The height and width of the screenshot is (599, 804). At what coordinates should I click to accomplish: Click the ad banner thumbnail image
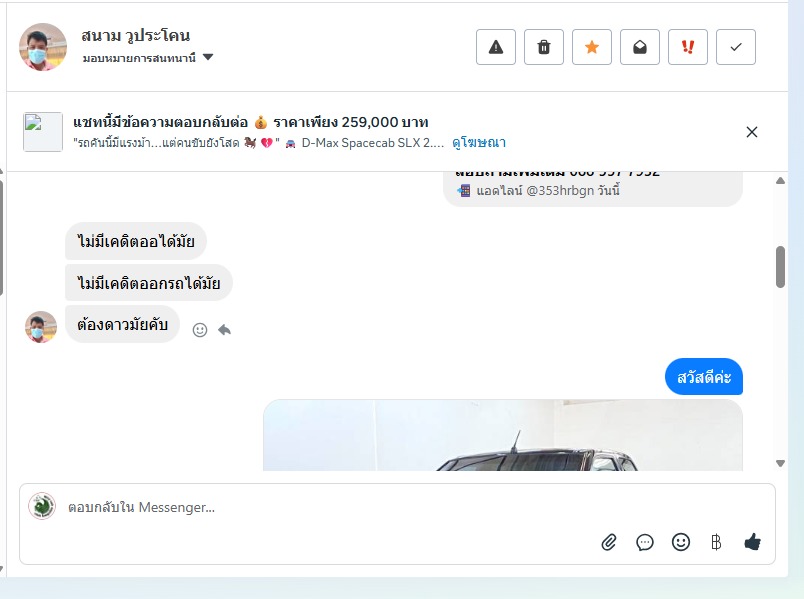pos(43,132)
